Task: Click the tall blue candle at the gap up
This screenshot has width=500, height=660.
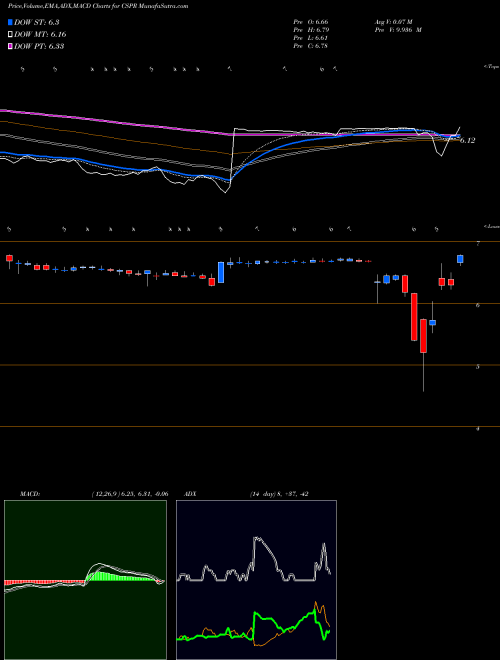Action: click(221, 272)
